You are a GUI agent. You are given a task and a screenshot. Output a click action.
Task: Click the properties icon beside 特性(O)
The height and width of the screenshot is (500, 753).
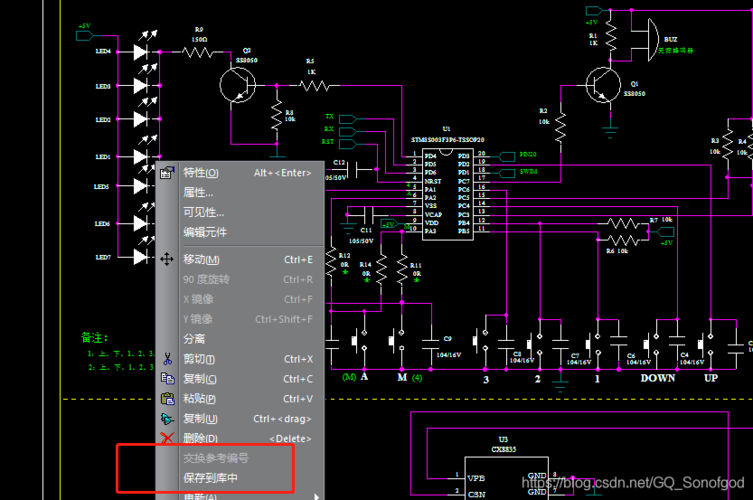(167, 173)
